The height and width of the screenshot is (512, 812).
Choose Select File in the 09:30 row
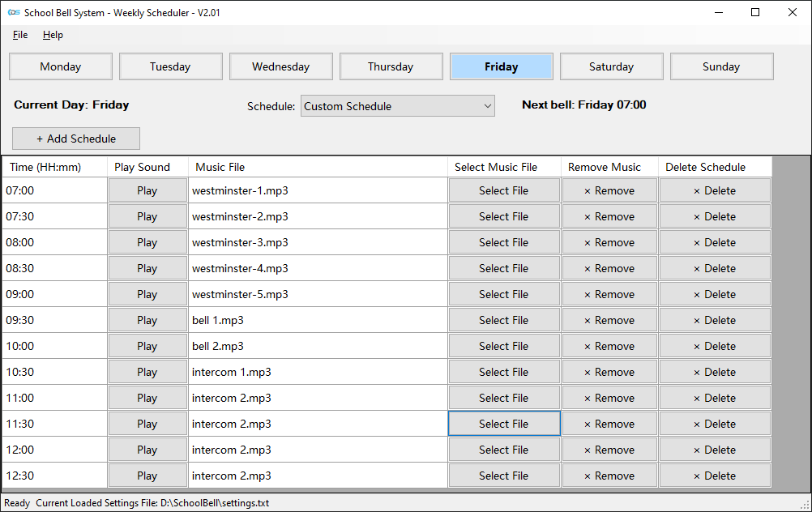pyautogui.click(x=504, y=320)
